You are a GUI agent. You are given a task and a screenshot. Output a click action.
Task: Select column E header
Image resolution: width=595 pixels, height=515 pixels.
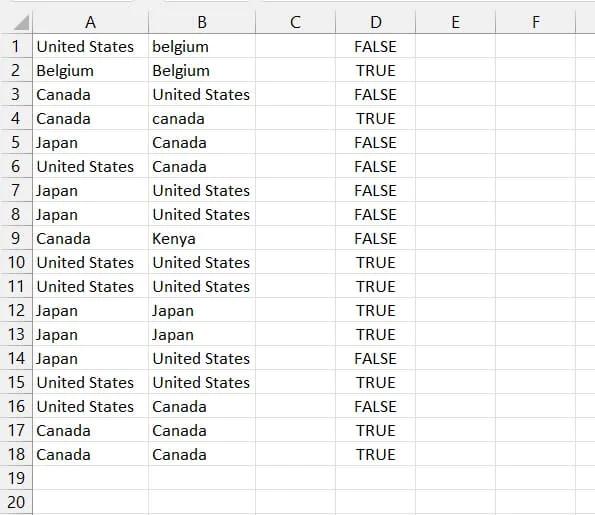[455, 22]
